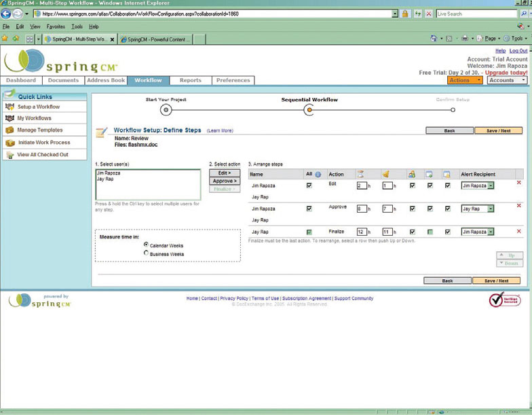Screen dimensions: 532x415
Task: Expand the Alert Recipient dropdown showing Jay Rap
Action: click(491, 209)
